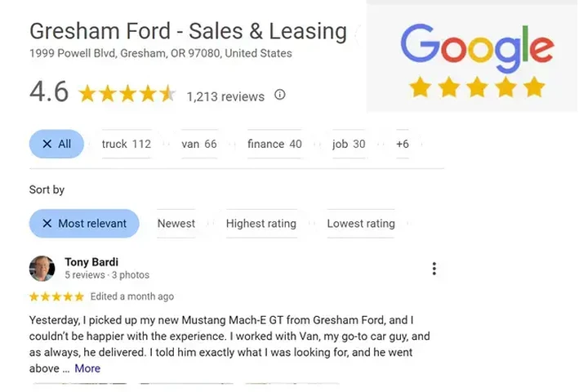This screenshot has height=392, width=588.
Task: Toggle the truck 112 filter chip
Action: [126, 145]
